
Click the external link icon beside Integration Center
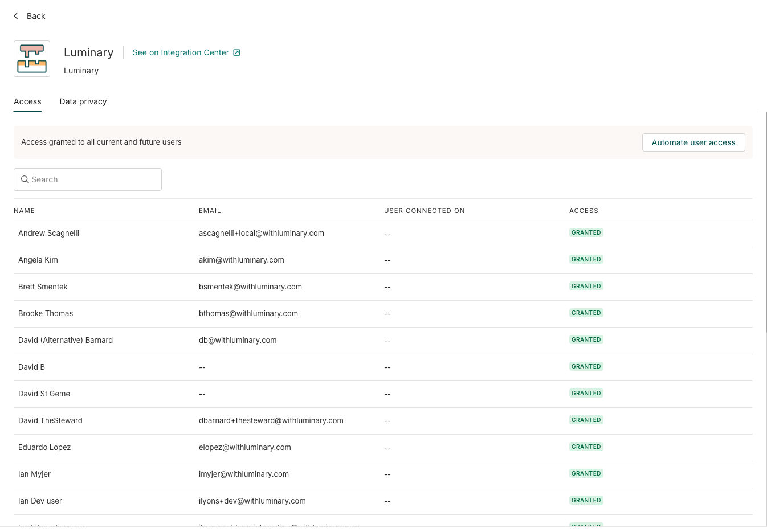pos(236,52)
